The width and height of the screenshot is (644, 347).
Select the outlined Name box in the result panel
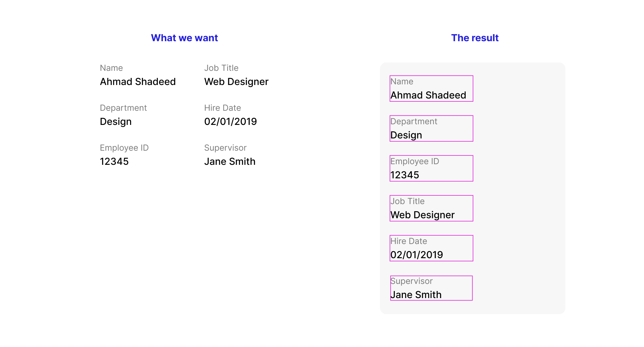coord(431,89)
